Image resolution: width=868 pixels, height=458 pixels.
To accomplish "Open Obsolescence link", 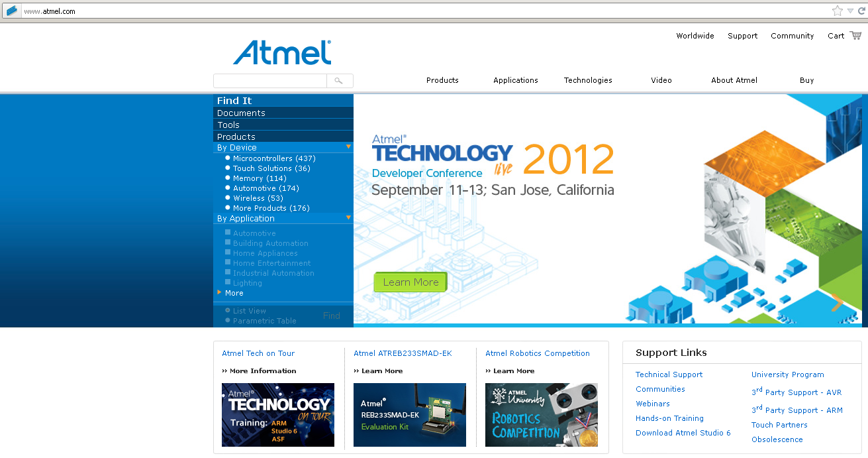I will point(777,439).
